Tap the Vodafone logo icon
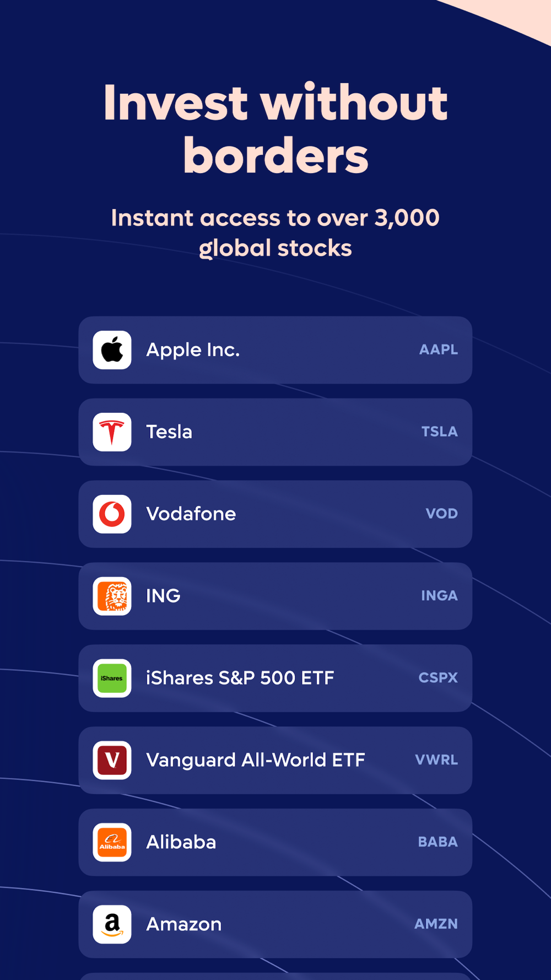This screenshot has width=551, height=980. (x=112, y=514)
